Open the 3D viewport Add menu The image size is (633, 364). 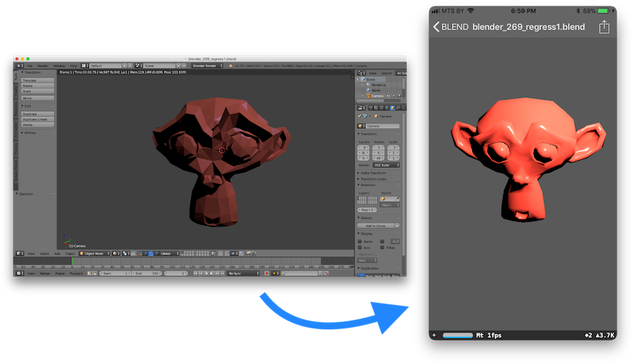(57, 253)
